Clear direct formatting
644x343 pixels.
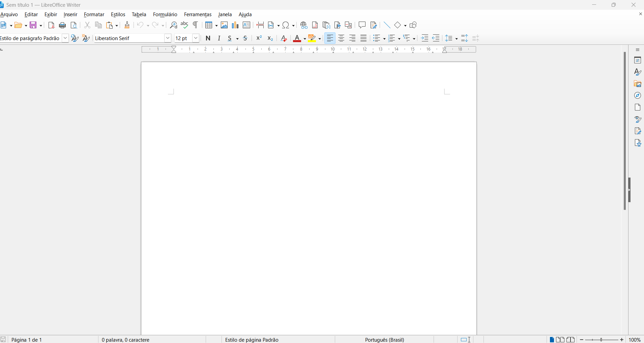coord(284,38)
